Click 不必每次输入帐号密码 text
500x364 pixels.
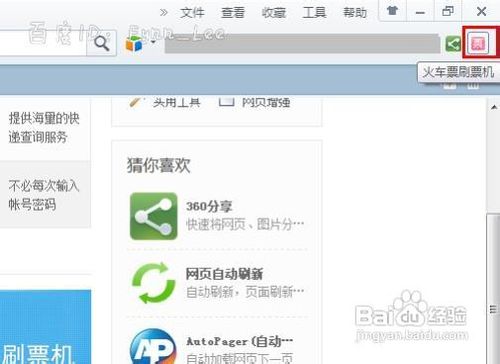(x=44, y=195)
